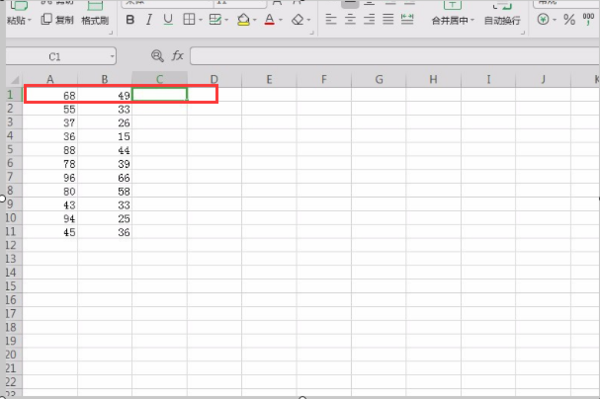Open the currency format dropdown arrow
Viewport: 600px width, 399px height.
(x=554, y=20)
